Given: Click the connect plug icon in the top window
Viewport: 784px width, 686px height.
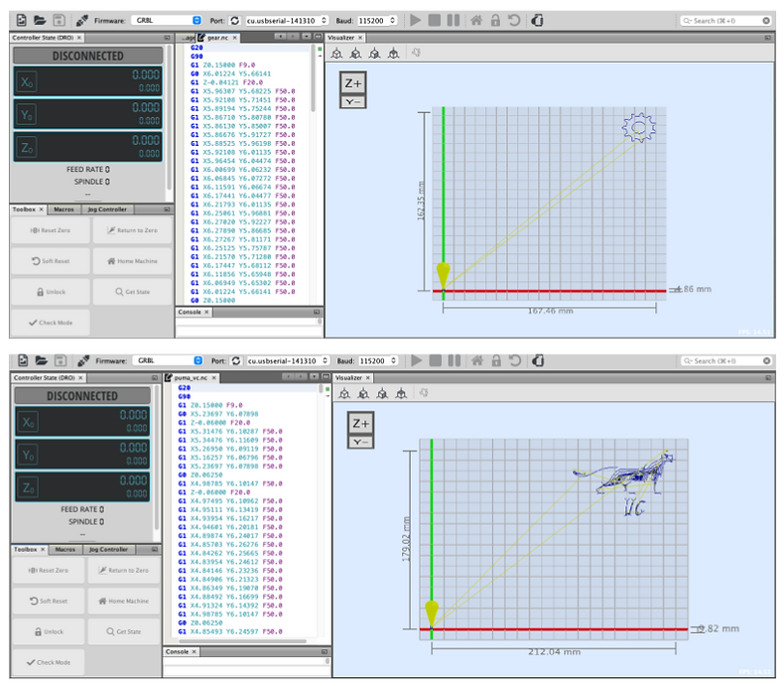Looking at the screenshot, I should click(x=81, y=21).
